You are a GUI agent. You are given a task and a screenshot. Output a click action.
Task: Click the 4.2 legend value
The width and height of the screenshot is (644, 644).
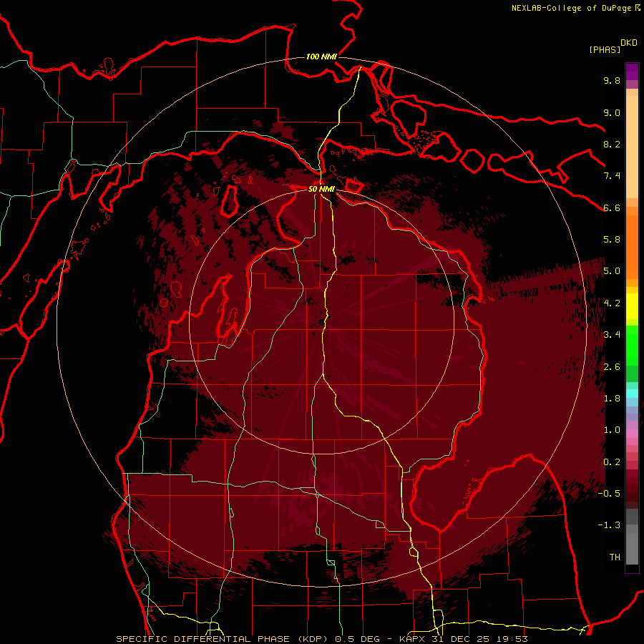pos(612,303)
